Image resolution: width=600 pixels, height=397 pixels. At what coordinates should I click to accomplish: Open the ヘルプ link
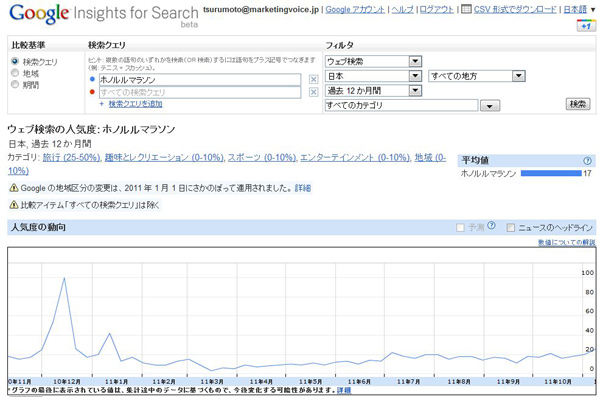coord(402,10)
